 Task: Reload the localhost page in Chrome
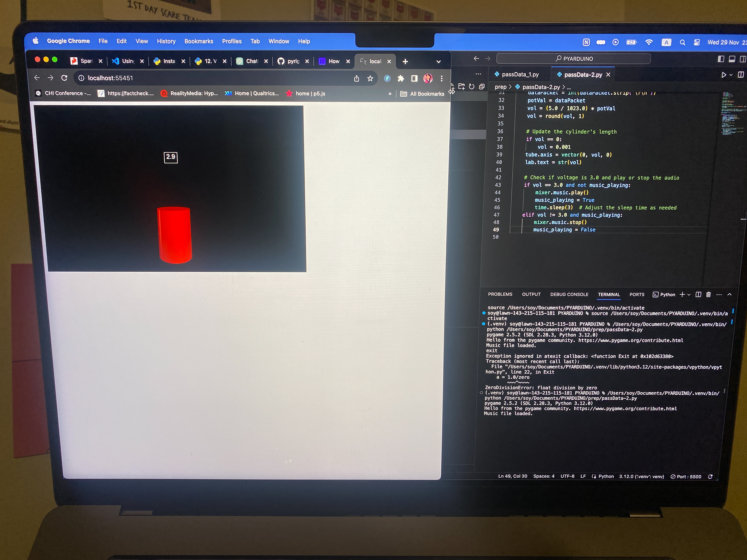[64, 78]
